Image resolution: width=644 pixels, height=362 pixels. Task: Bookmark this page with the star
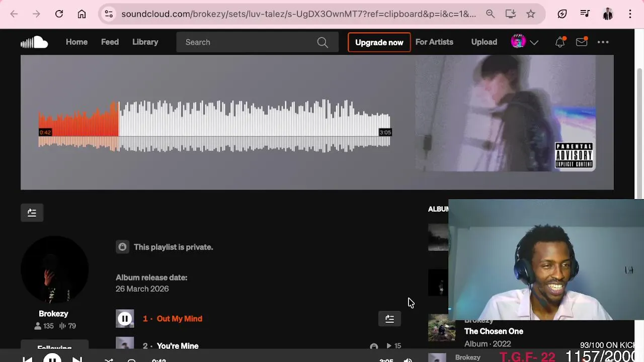(531, 14)
